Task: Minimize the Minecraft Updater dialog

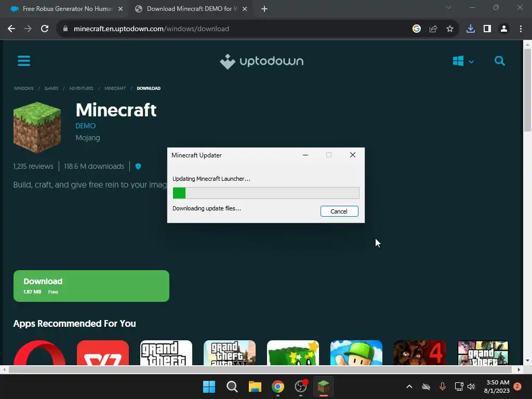Action: coord(305,155)
